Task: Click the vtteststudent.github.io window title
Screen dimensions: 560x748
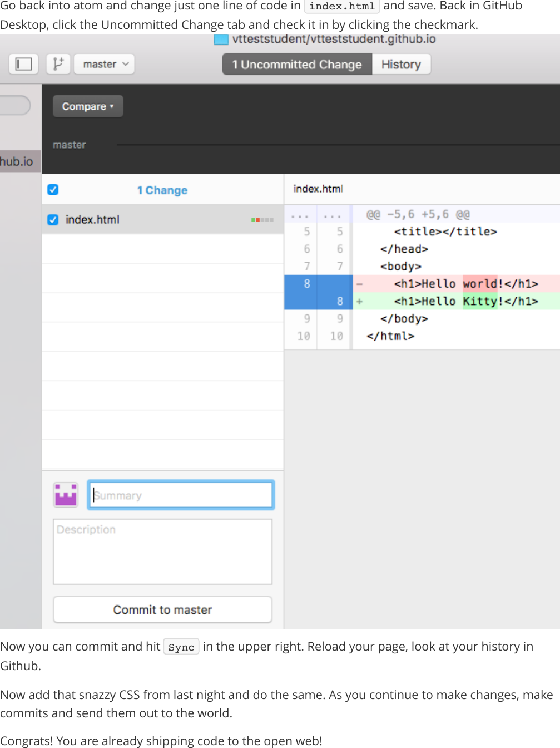Action: (x=334, y=39)
